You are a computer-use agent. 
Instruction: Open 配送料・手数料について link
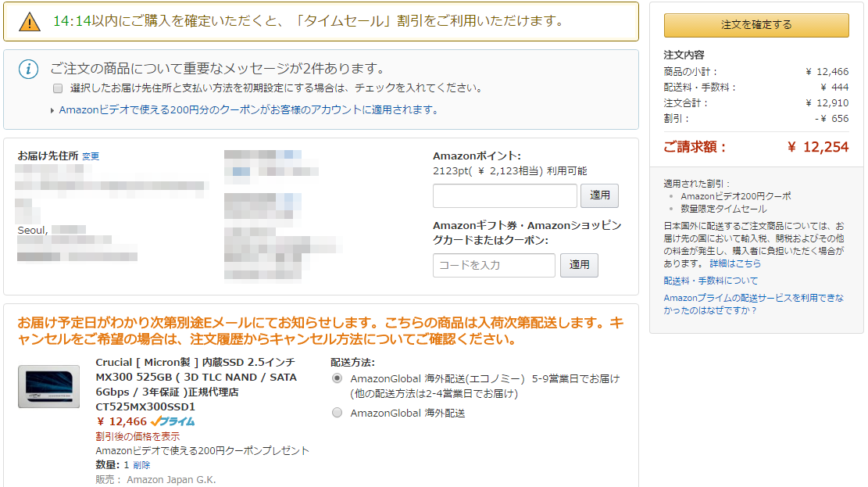tap(710, 281)
